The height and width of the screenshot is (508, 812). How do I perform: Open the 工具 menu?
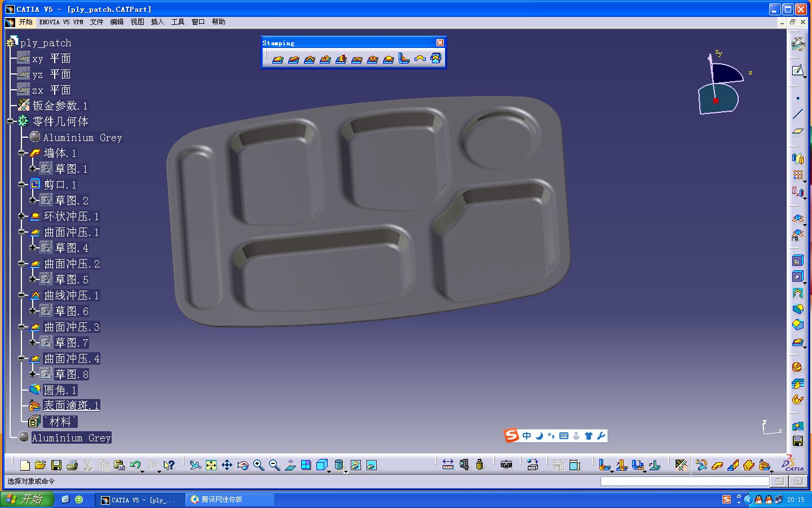click(178, 22)
